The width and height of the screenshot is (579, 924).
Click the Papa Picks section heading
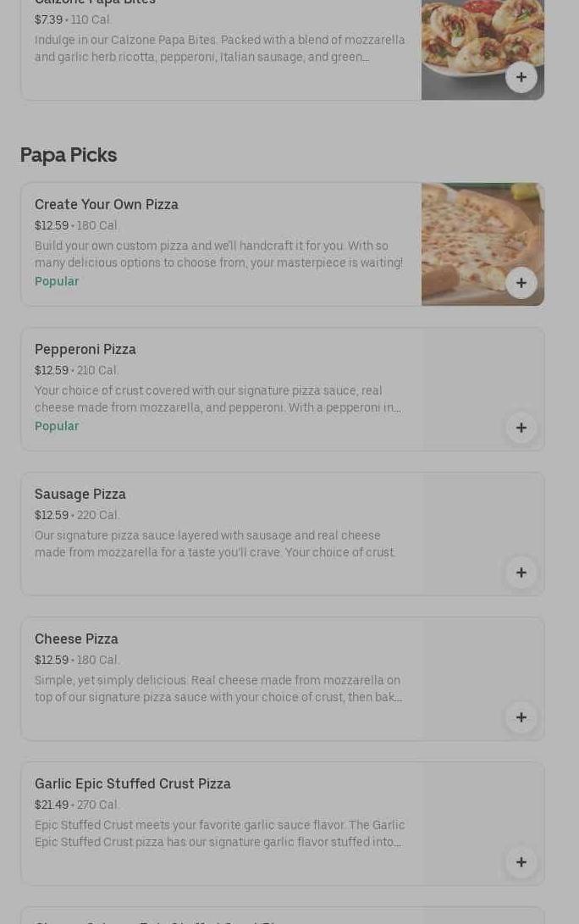tap(69, 155)
